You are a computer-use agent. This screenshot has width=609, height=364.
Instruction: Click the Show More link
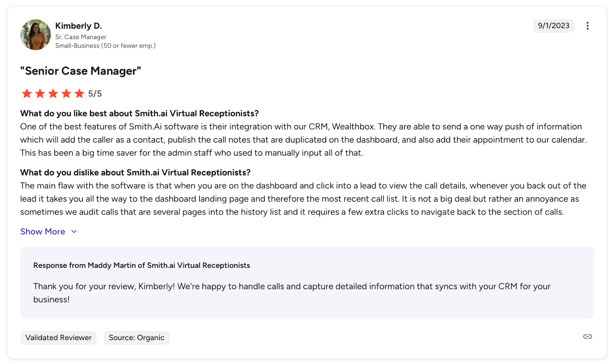click(x=43, y=232)
